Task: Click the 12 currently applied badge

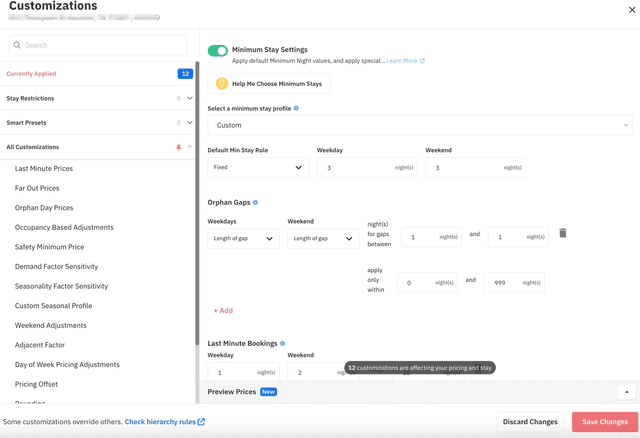Action: (x=185, y=74)
